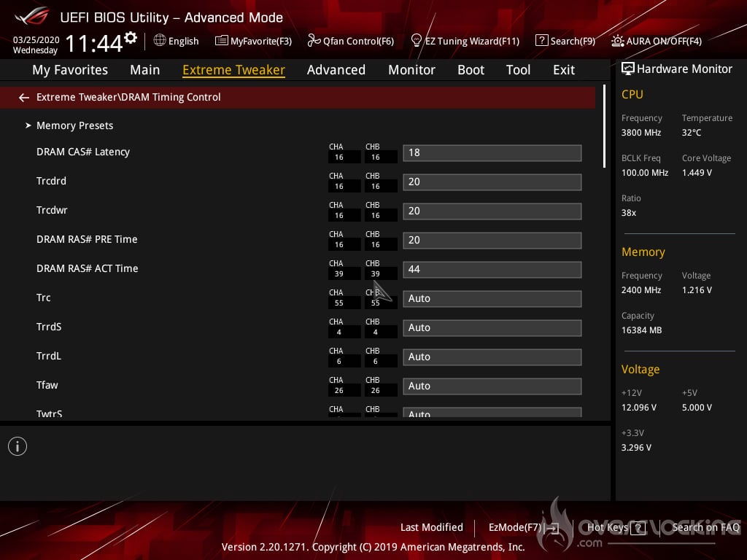747x560 pixels.
Task: Open the Monitor tab
Action: 411,70
